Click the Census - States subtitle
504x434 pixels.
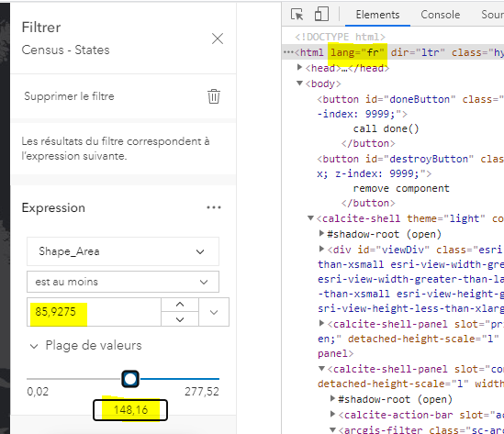[x=65, y=50]
